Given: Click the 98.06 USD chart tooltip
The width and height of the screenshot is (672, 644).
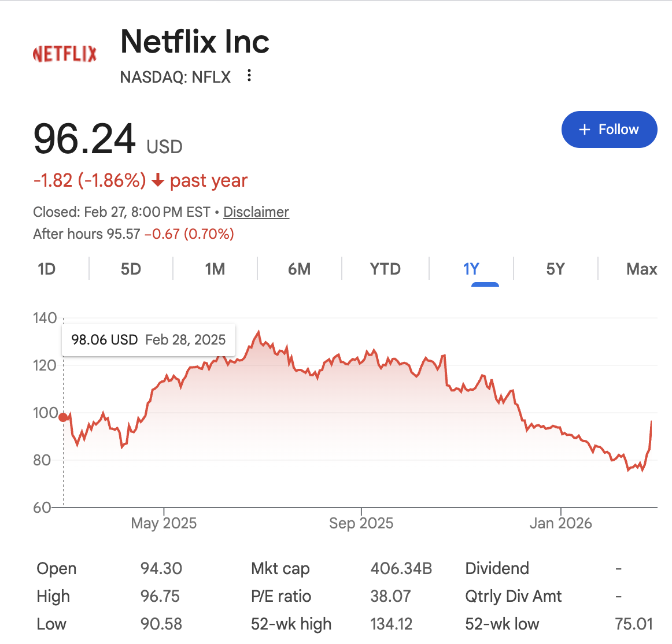Looking at the screenshot, I should point(148,340).
